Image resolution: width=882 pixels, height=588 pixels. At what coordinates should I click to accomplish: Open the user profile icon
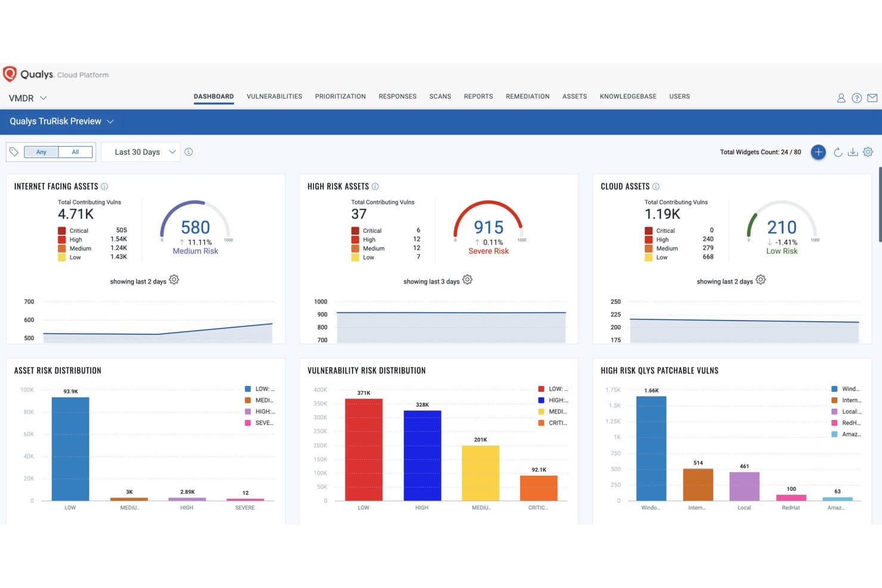click(x=841, y=98)
